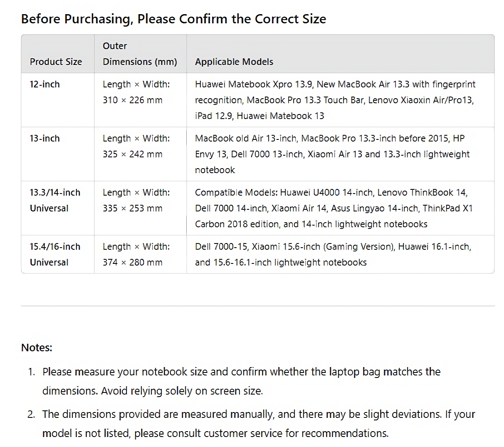504x447 pixels.
Task: Click the "Before Purchasing" page heading
Action: 173,19
